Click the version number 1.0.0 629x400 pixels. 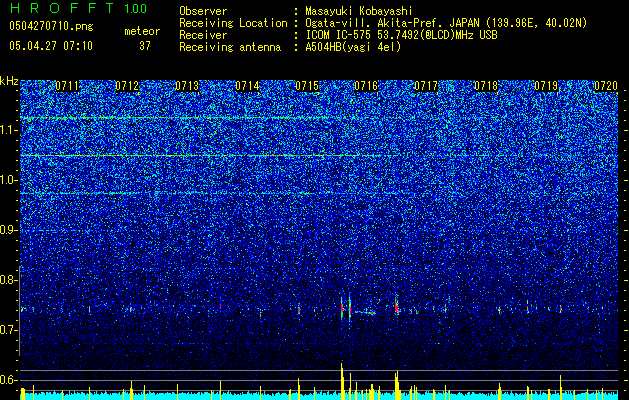pyautogui.click(x=136, y=9)
